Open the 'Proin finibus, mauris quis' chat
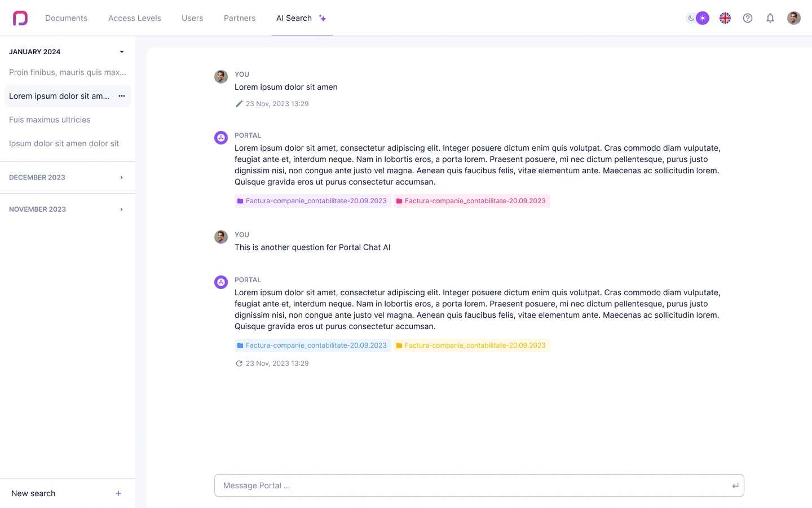The image size is (812, 508). click(x=68, y=72)
